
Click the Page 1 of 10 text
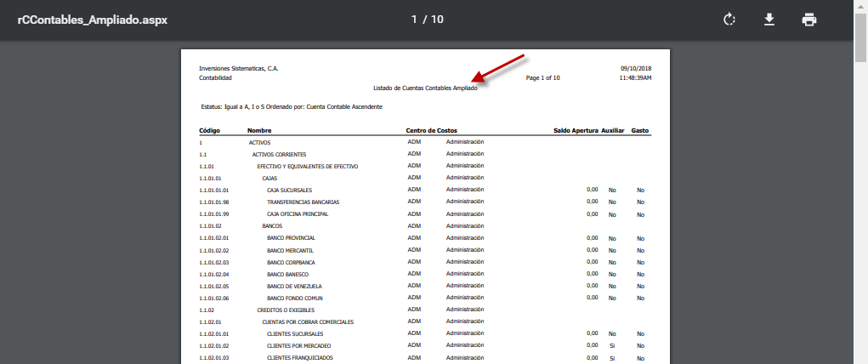[543, 77]
